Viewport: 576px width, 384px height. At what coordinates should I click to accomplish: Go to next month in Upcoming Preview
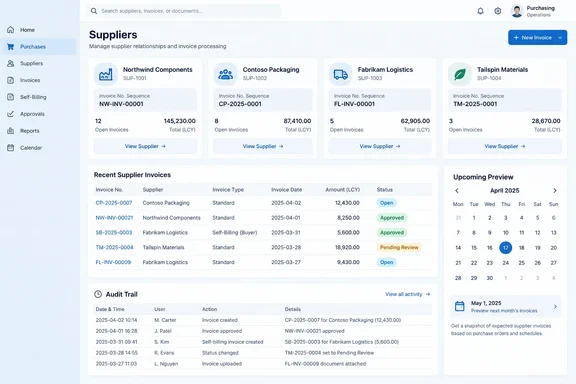click(x=555, y=190)
